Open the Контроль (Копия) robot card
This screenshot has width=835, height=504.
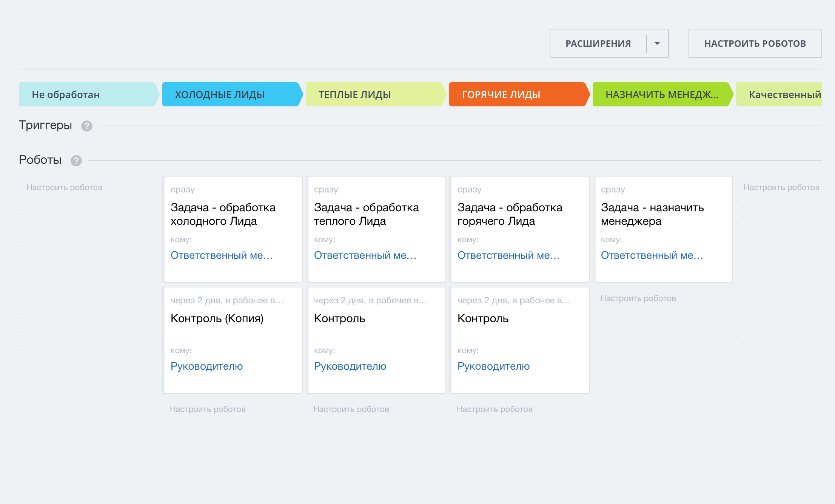(217, 318)
